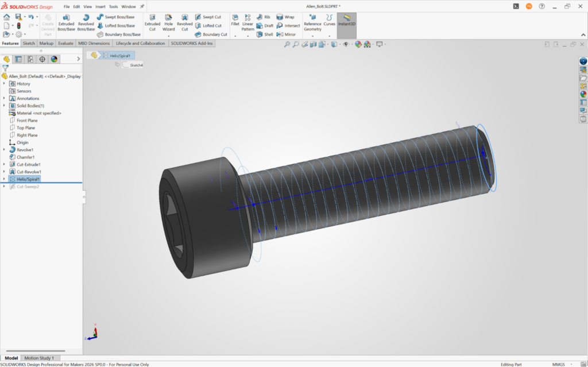The width and height of the screenshot is (588, 367).
Task: Open the Help question mark button
Action: coord(541,6)
